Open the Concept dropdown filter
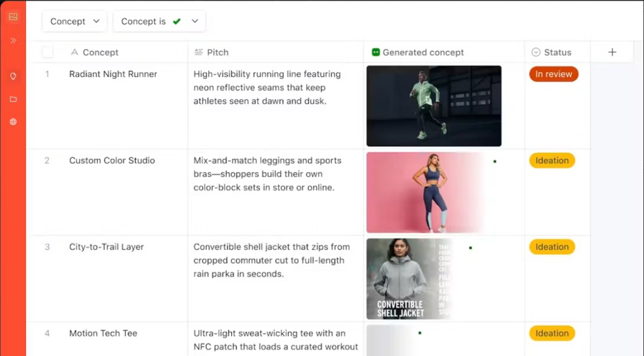Viewport: 644px width, 356px height. click(x=75, y=21)
